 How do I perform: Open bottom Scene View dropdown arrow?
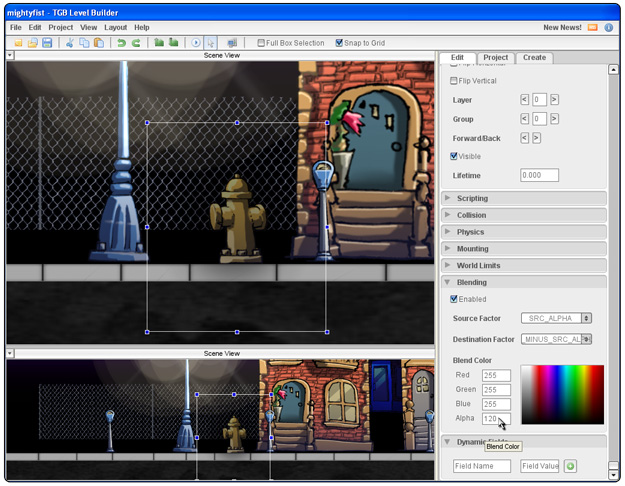point(10,353)
